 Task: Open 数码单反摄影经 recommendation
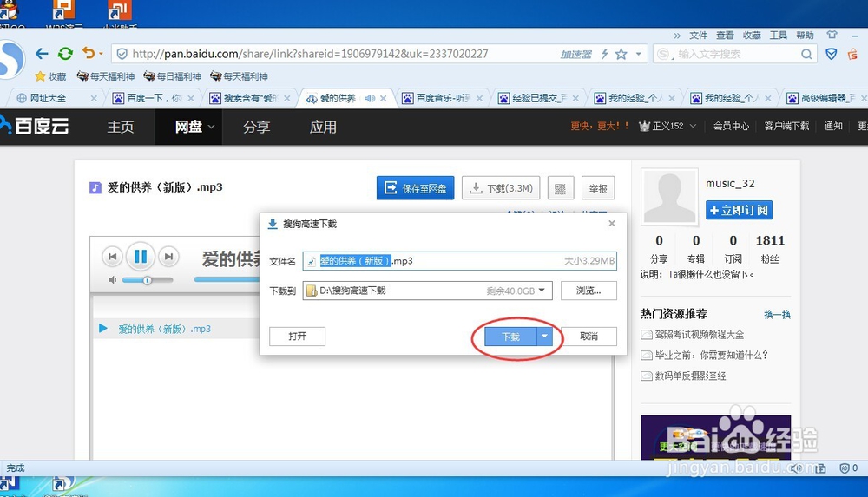tap(690, 376)
